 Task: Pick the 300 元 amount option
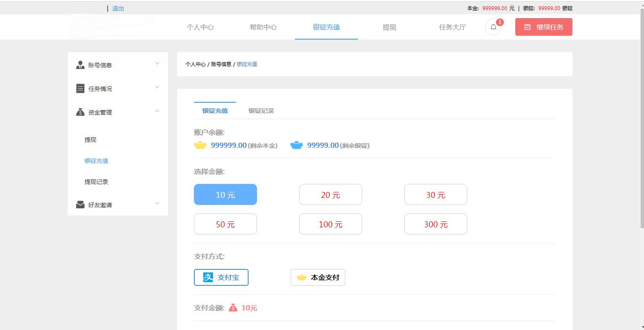click(x=436, y=224)
